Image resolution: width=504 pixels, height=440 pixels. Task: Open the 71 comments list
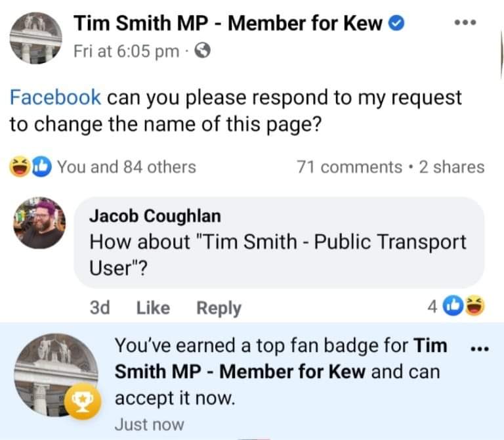[x=349, y=167]
